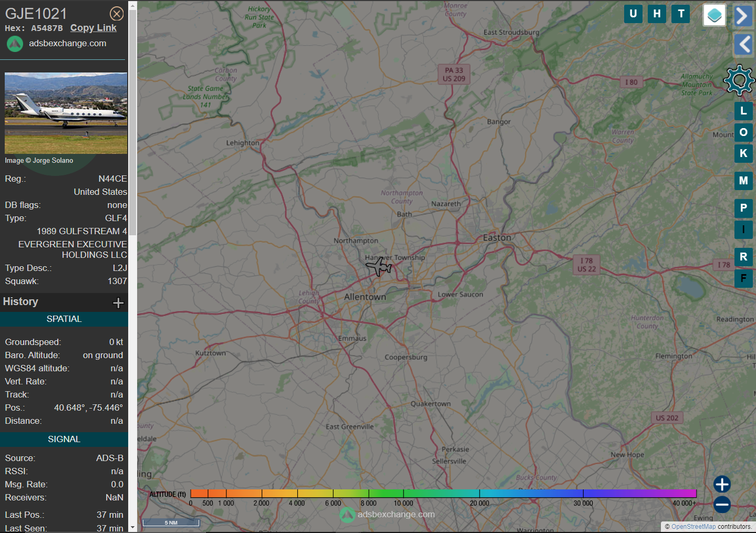Toggle the O button on map

[743, 132]
